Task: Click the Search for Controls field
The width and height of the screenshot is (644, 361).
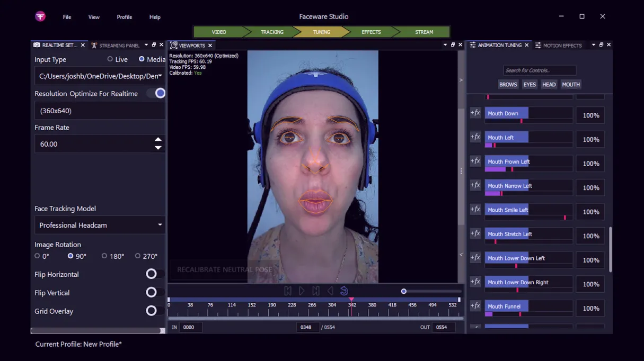Action: point(540,70)
